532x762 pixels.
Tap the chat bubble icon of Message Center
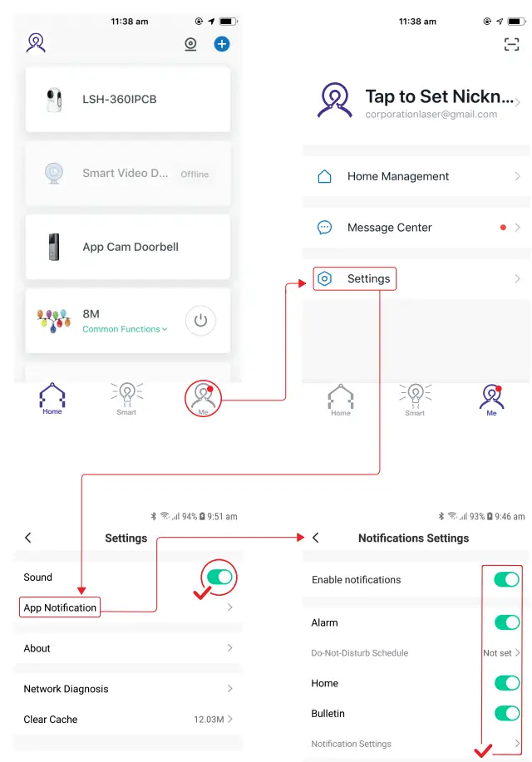point(324,228)
